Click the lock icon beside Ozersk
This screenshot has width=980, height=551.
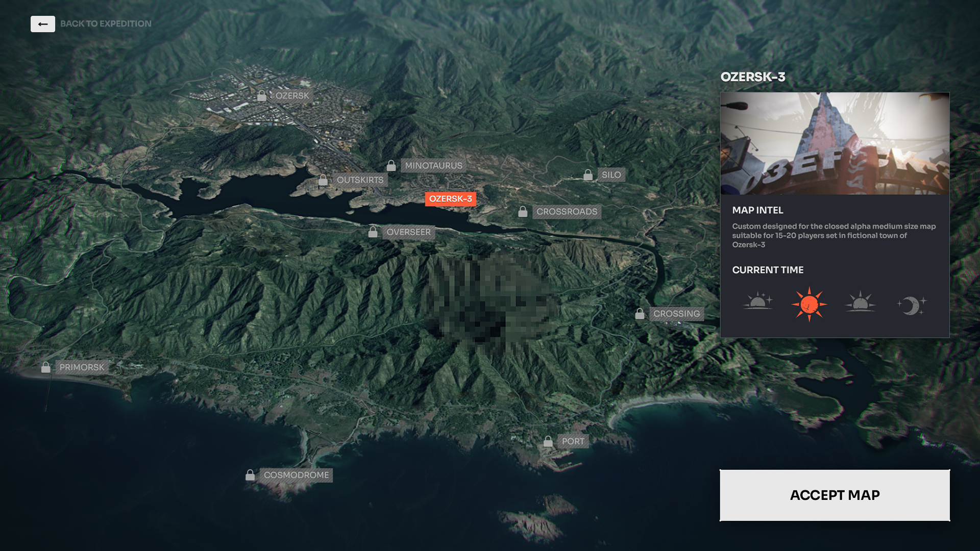point(262,96)
